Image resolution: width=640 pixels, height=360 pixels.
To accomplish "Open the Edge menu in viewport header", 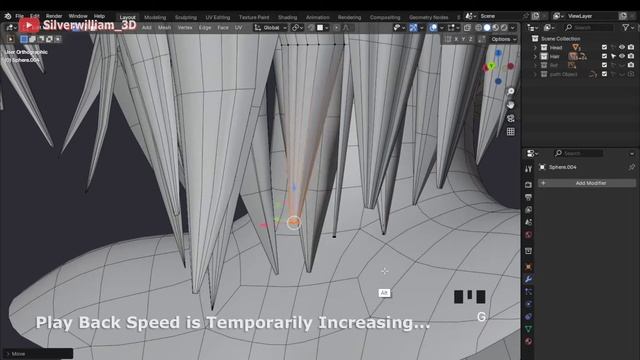I will (x=205, y=28).
